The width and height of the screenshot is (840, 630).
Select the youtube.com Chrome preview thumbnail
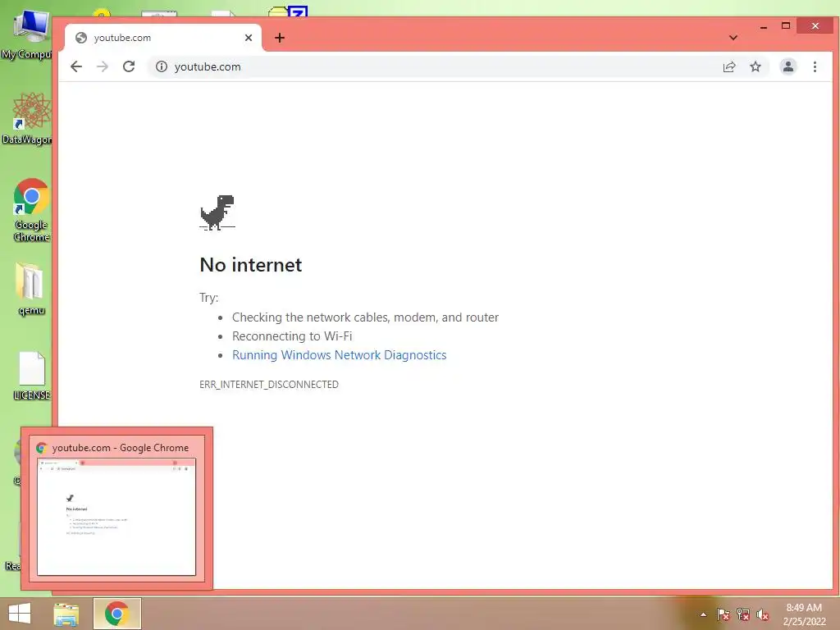coord(116,517)
